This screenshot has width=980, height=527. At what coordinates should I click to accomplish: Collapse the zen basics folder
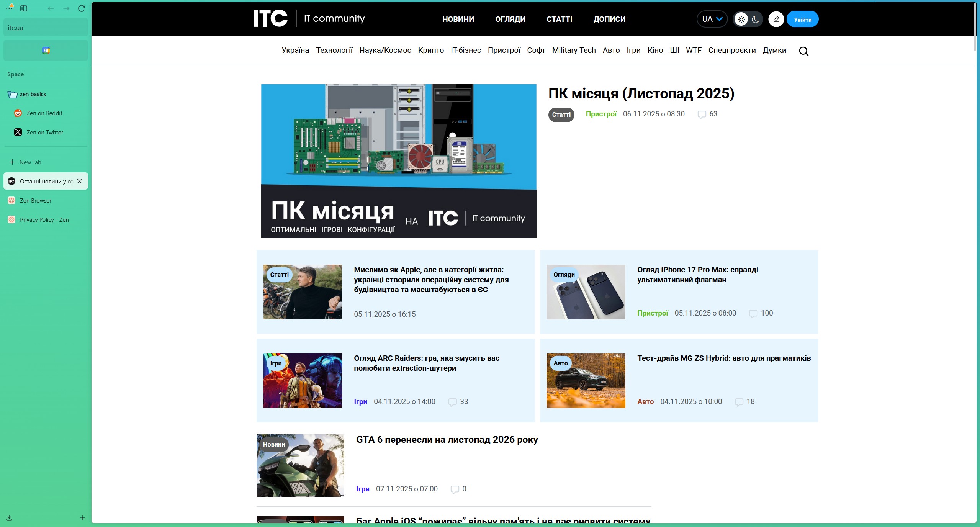pyautogui.click(x=33, y=94)
